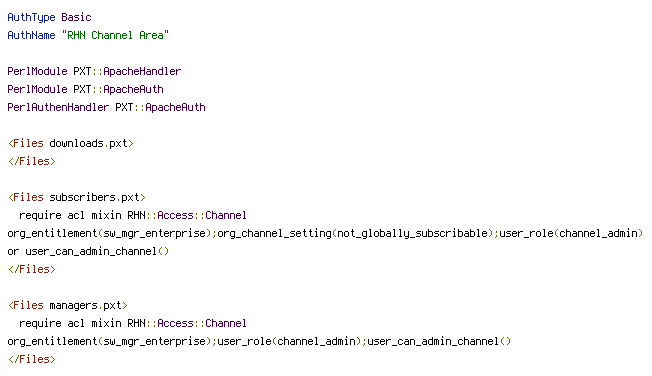Viewport: 652px width, 376px height.
Task: Click org_channel_setting function name
Action: click(x=274, y=233)
